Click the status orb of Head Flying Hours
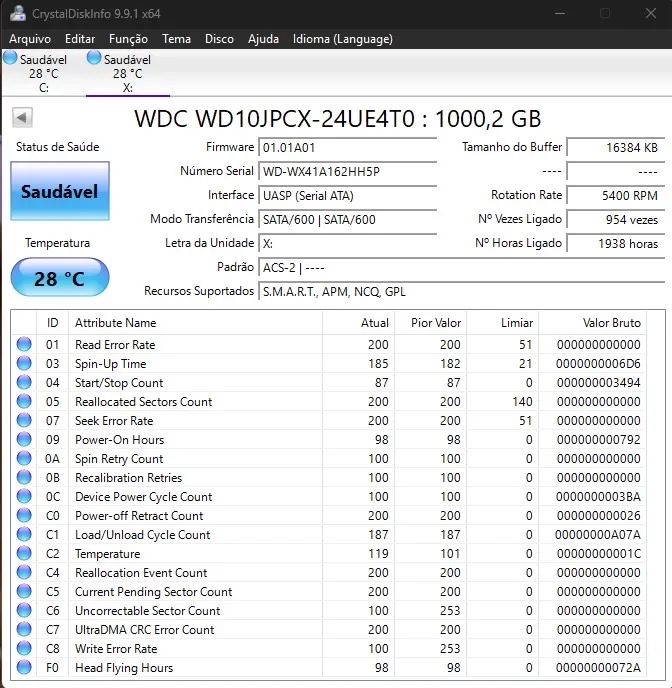 24,667
